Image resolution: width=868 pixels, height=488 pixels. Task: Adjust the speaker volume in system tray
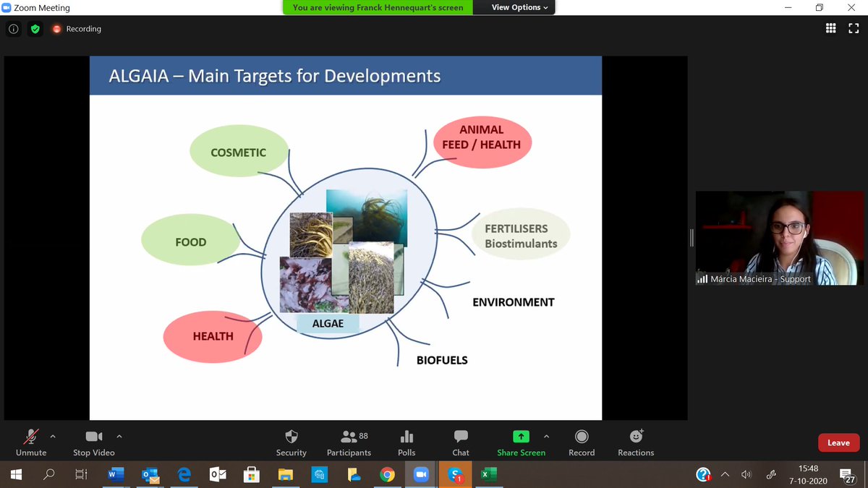tap(746, 474)
